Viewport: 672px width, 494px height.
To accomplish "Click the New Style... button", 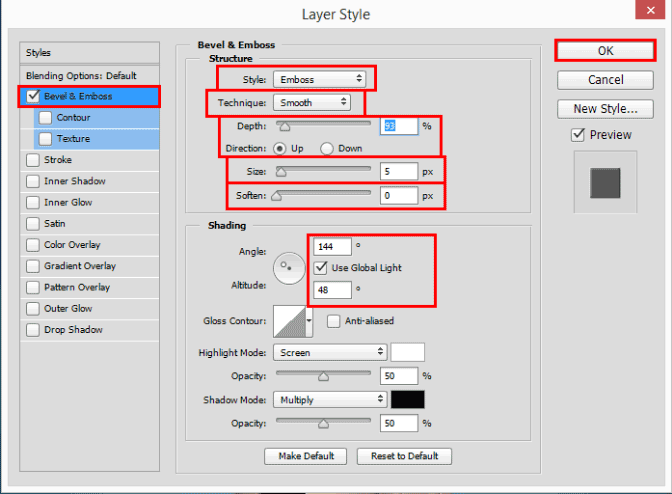I will coord(605,109).
